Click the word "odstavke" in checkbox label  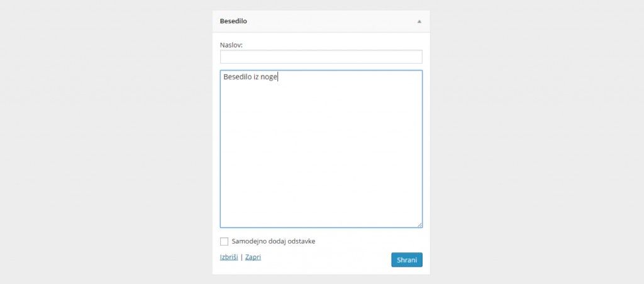(310, 241)
